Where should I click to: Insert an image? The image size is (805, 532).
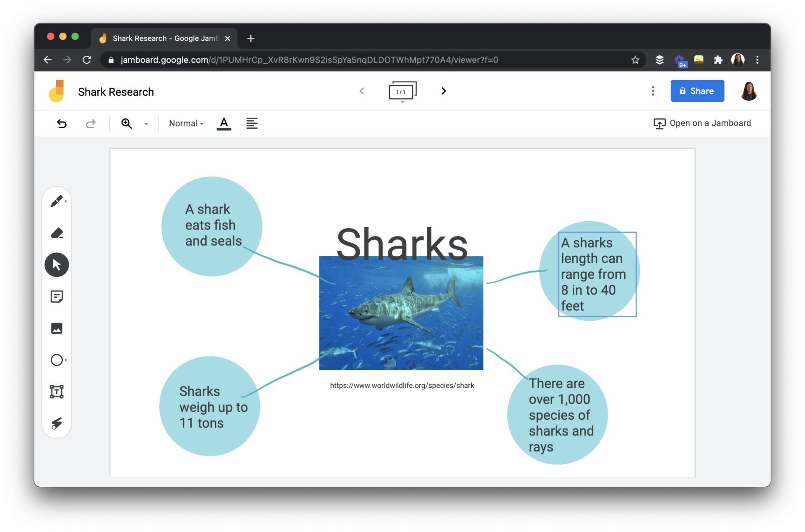click(57, 328)
